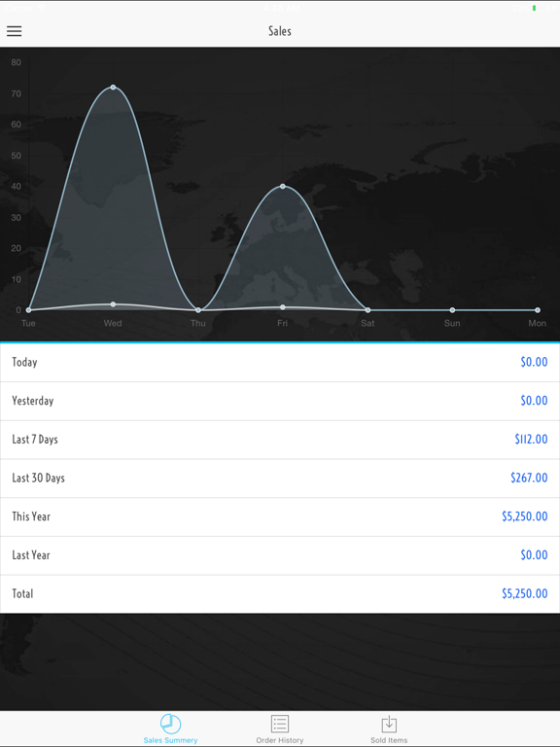Select the Wednesday peak data point

[x=113, y=88]
